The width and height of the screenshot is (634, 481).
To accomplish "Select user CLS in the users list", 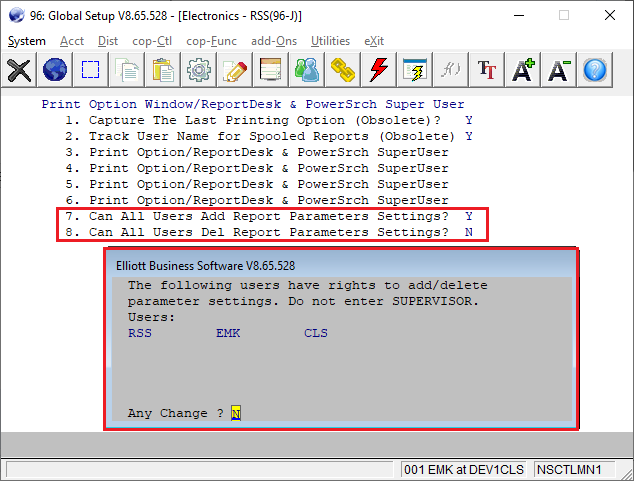I will click(x=316, y=333).
